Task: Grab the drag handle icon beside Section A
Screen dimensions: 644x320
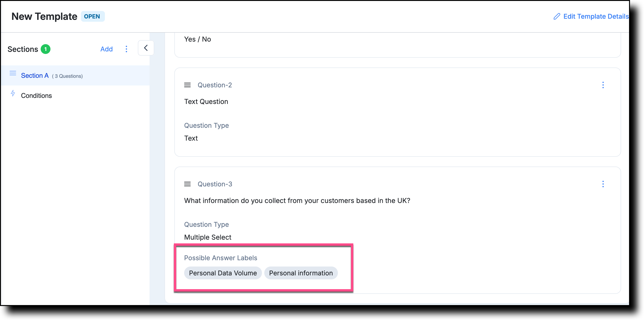Action: [x=13, y=73]
